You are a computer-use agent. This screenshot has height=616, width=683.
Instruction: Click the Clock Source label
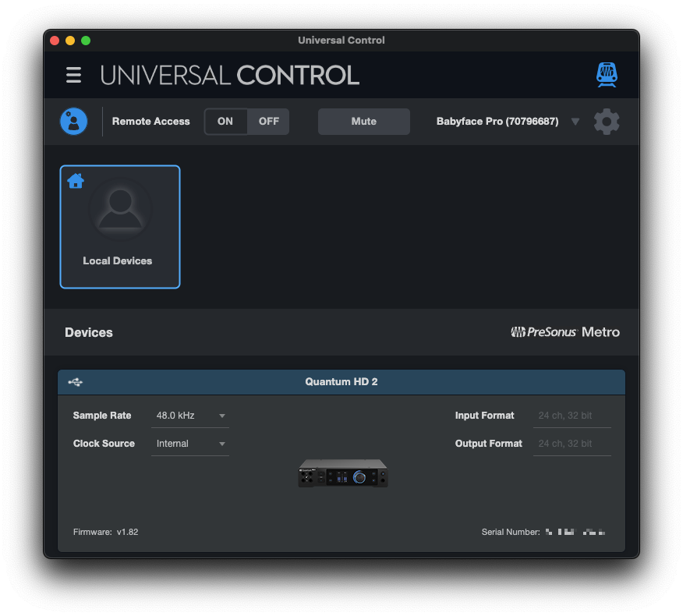[104, 444]
